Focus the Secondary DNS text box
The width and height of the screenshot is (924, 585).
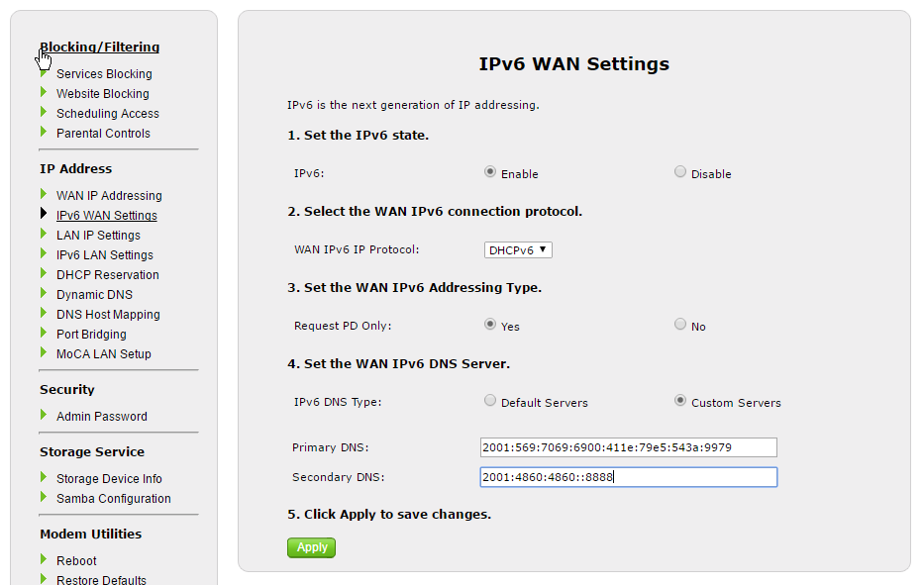[x=628, y=477]
